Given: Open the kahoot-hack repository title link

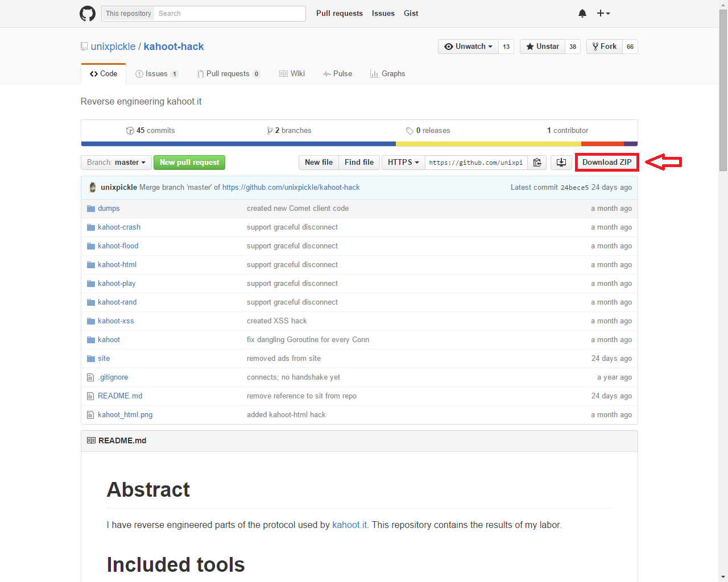Looking at the screenshot, I should coord(173,47).
